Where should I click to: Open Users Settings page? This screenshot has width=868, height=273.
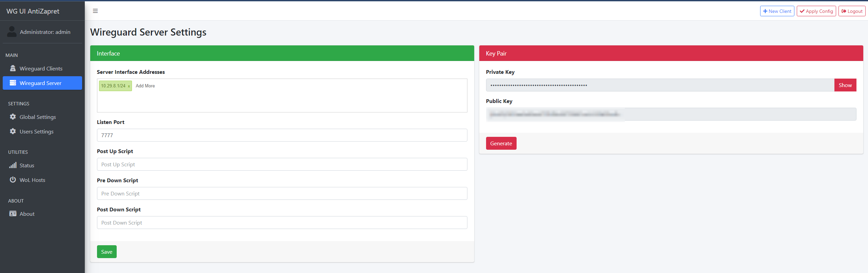[x=42, y=131]
